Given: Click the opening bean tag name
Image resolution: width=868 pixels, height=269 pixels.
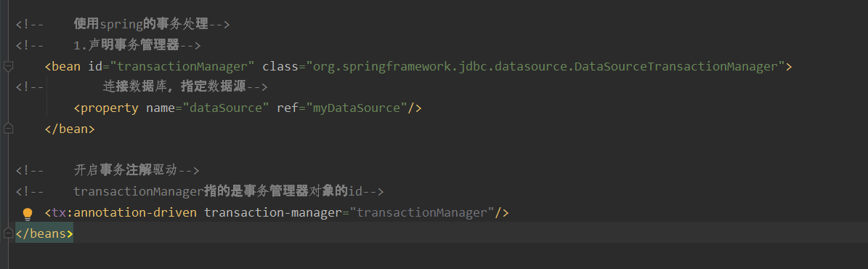Looking at the screenshot, I should [x=66, y=67].
